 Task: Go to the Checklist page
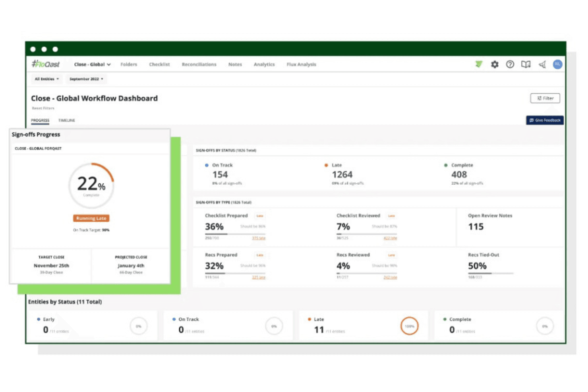pyautogui.click(x=159, y=64)
